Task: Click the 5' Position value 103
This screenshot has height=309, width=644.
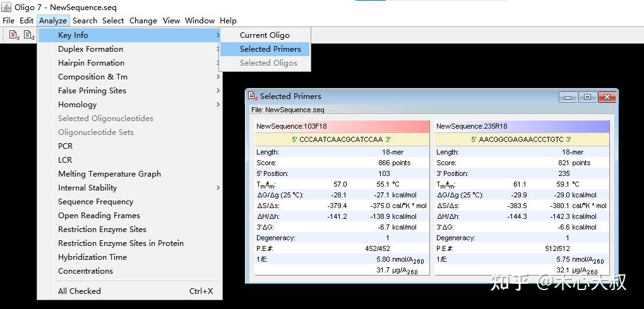Action: tap(384, 173)
